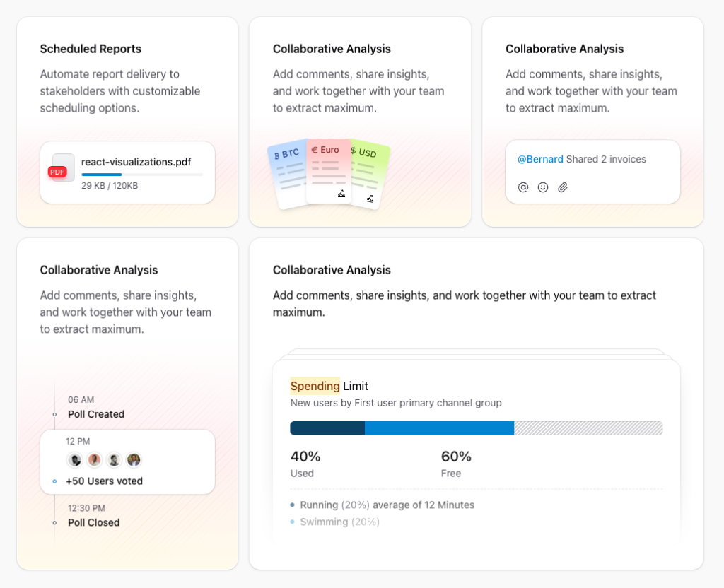Click signature icon on the Euro invoice

(x=341, y=193)
